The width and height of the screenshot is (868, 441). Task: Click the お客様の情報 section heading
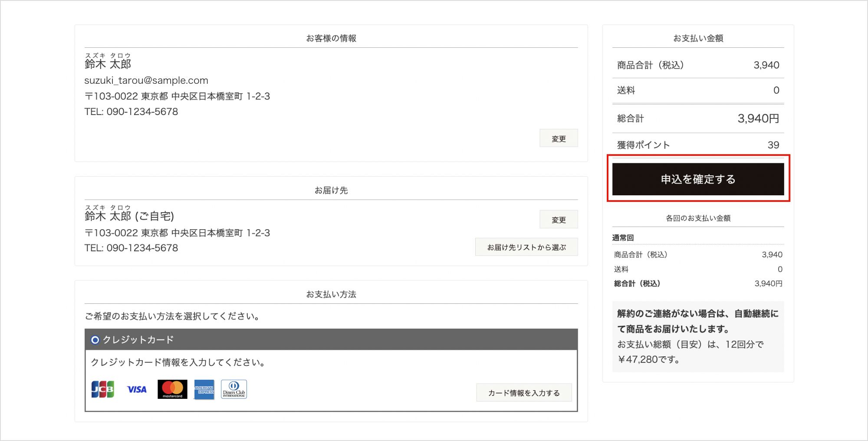[331, 38]
